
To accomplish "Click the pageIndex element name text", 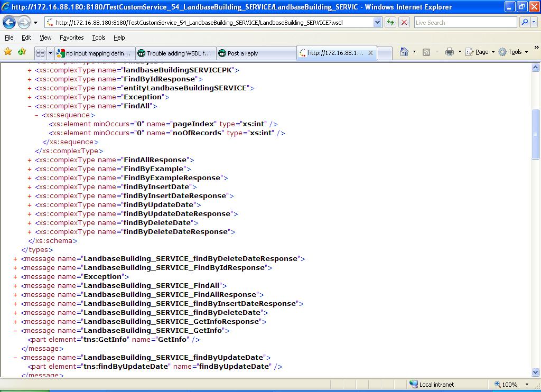I will pyautogui.click(x=193, y=124).
